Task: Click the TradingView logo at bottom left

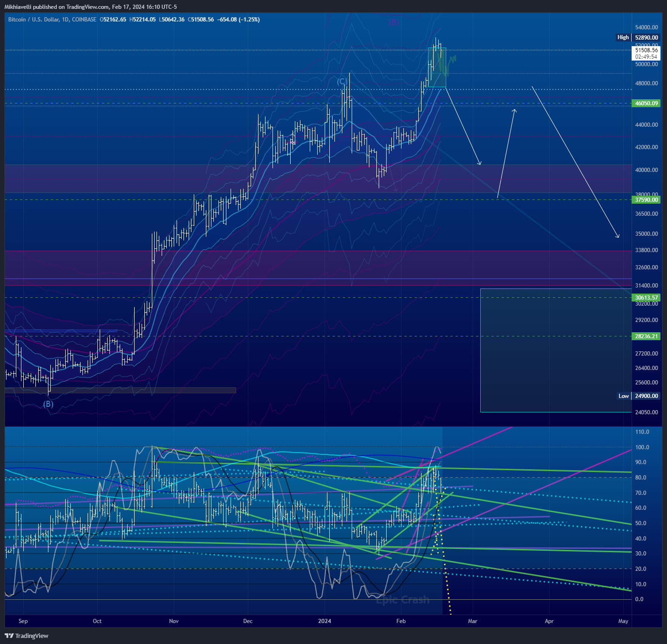Action: (27, 636)
